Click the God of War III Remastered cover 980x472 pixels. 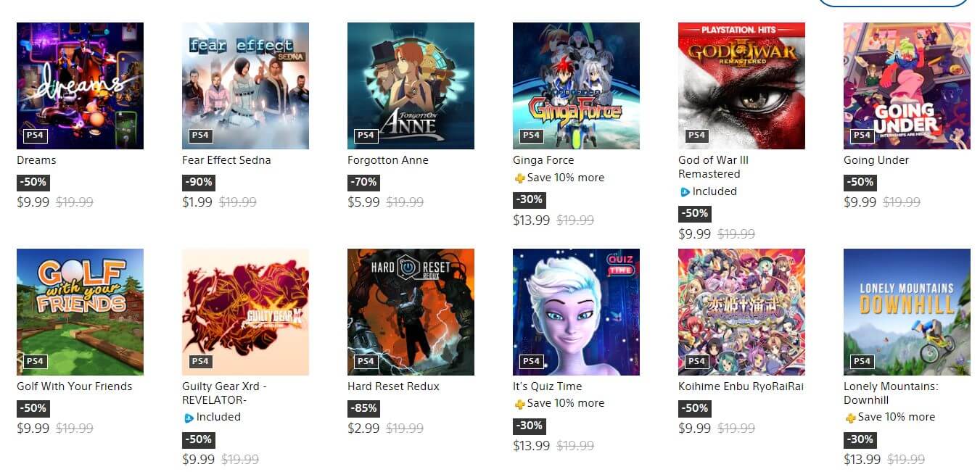point(741,86)
